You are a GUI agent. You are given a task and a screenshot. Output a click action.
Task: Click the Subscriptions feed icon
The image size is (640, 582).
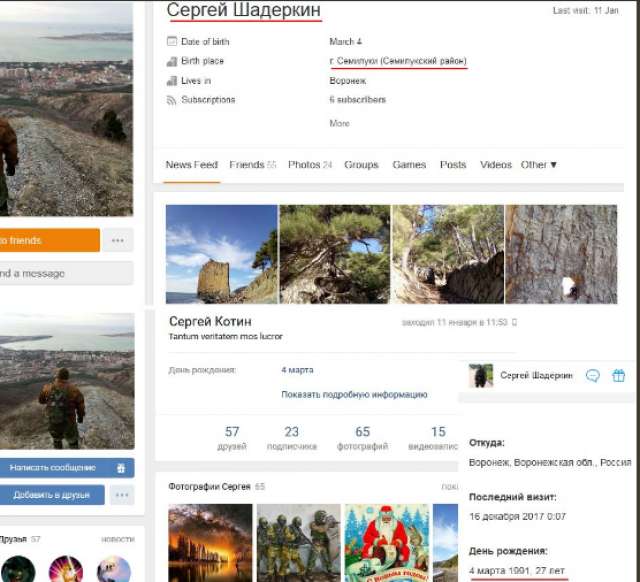click(171, 100)
